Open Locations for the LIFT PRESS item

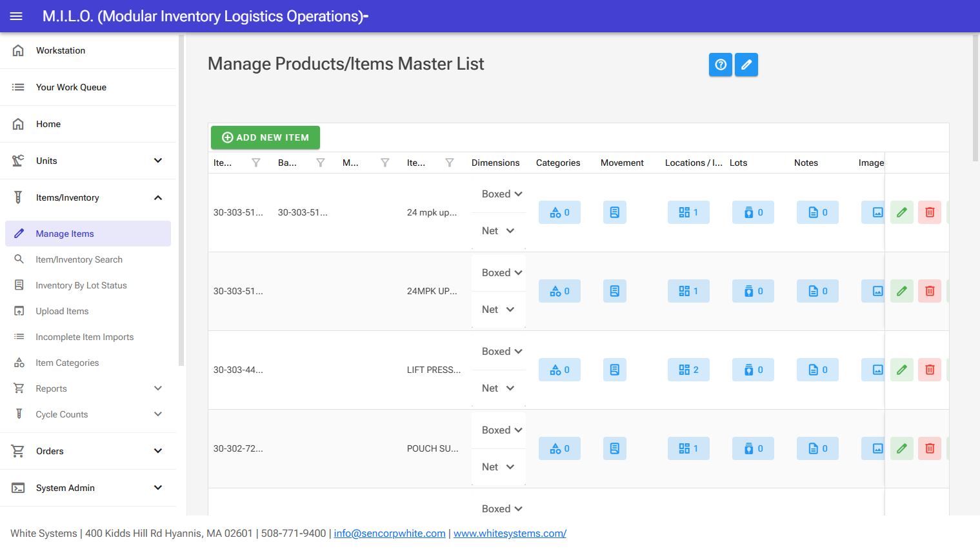click(688, 370)
